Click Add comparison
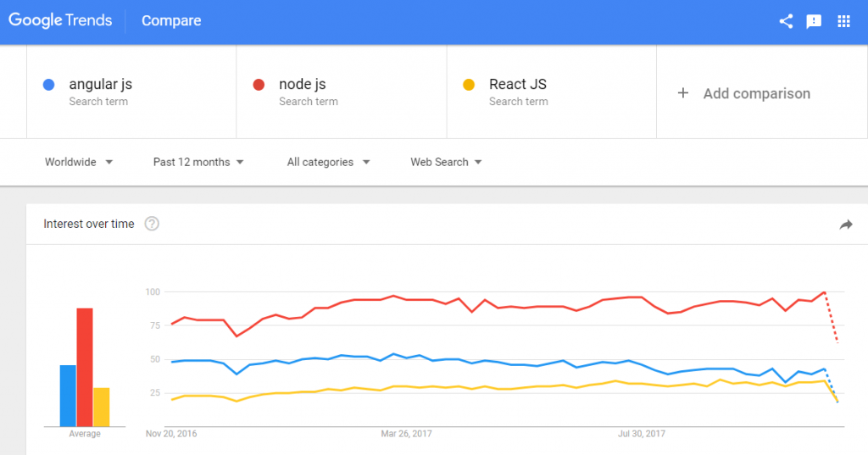The image size is (868, 455). tap(756, 93)
